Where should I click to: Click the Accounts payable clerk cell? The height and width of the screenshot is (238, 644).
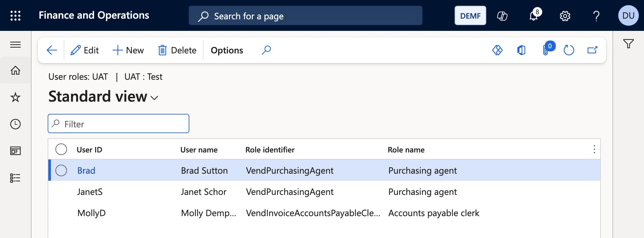click(x=434, y=213)
